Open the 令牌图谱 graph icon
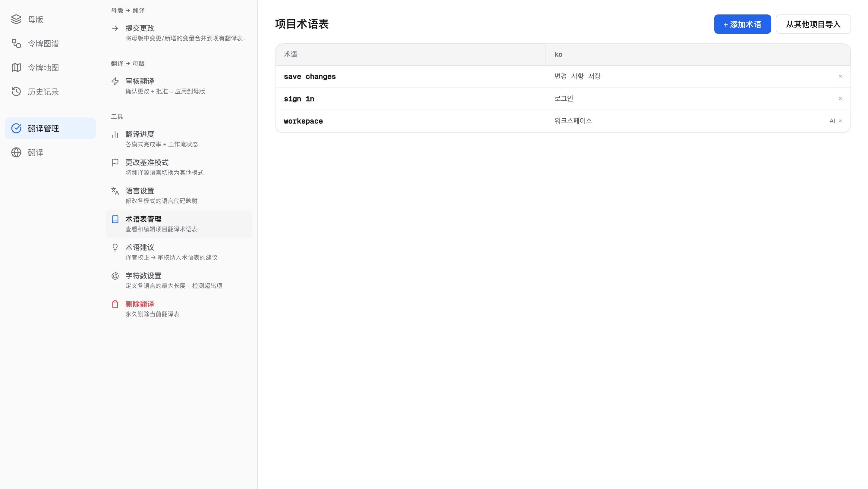This screenshot has height=489, width=868. 16,43
